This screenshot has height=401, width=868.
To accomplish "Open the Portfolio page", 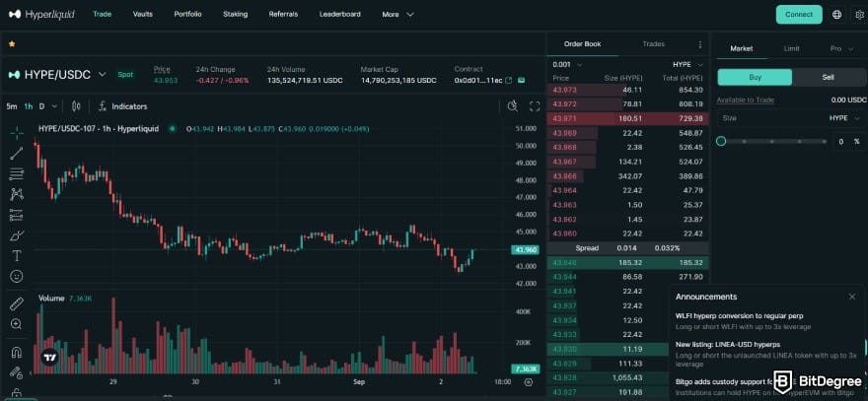I will [x=187, y=15].
